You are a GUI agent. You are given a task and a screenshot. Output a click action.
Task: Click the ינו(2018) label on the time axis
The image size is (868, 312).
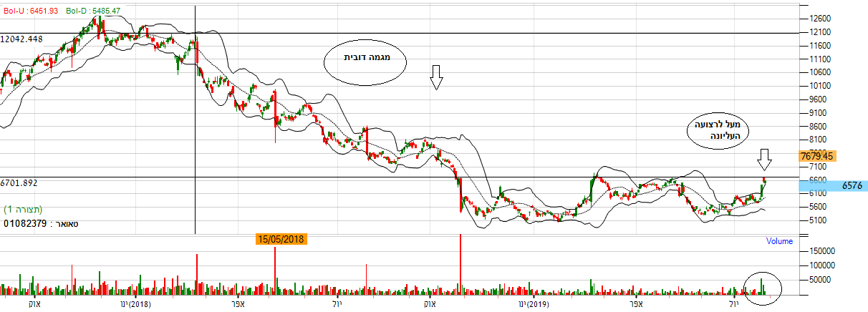(x=134, y=304)
